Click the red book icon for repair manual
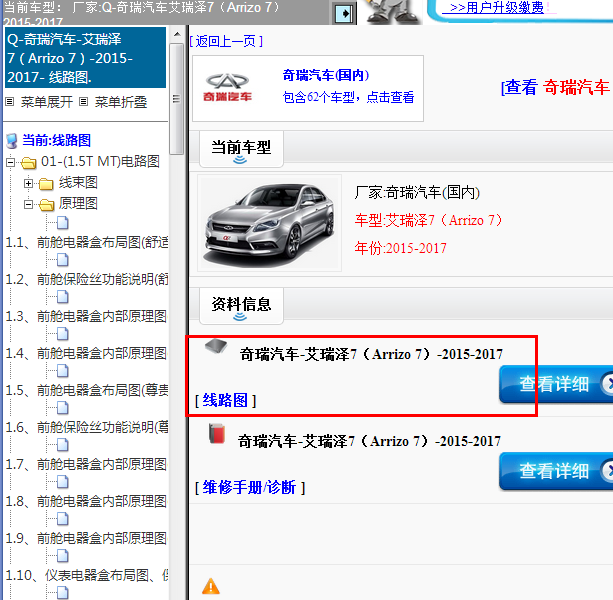 click(217, 433)
